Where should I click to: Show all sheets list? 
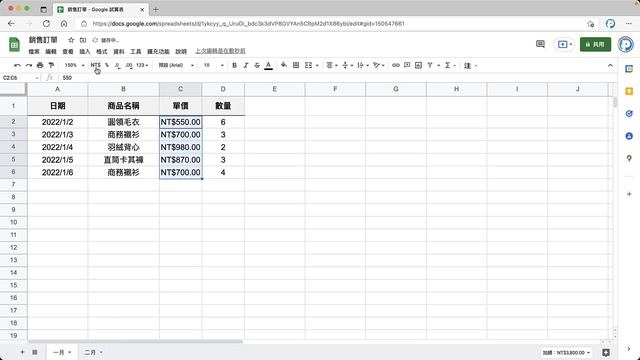35,352
